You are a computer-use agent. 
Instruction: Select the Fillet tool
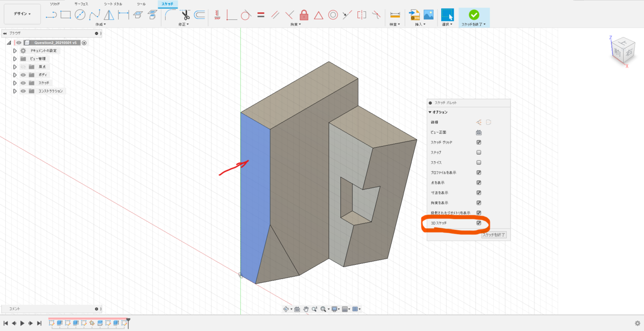pos(171,15)
